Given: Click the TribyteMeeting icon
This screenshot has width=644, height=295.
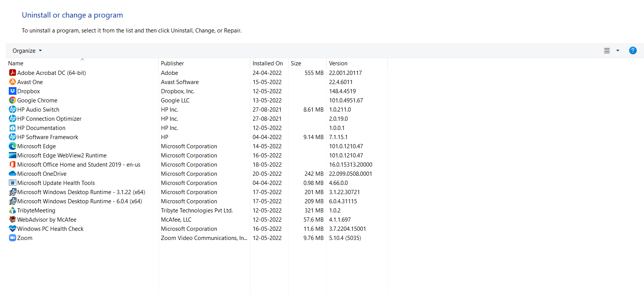Looking at the screenshot, I should click(13, 210).
